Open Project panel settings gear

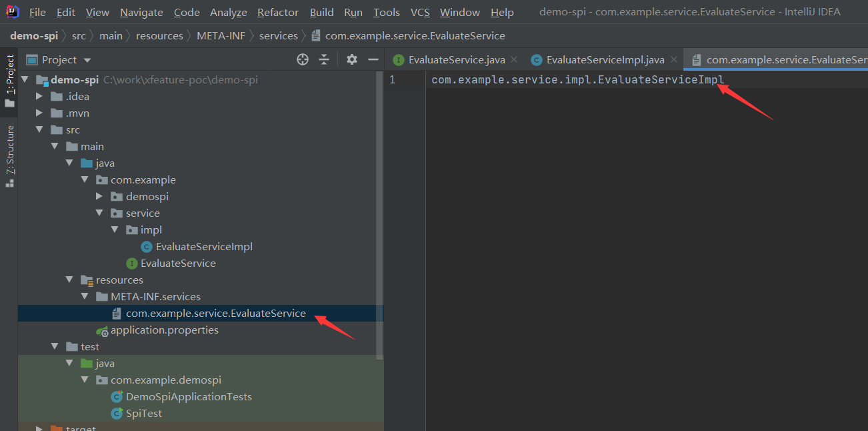pyautogui.click(x=352, y=60)
